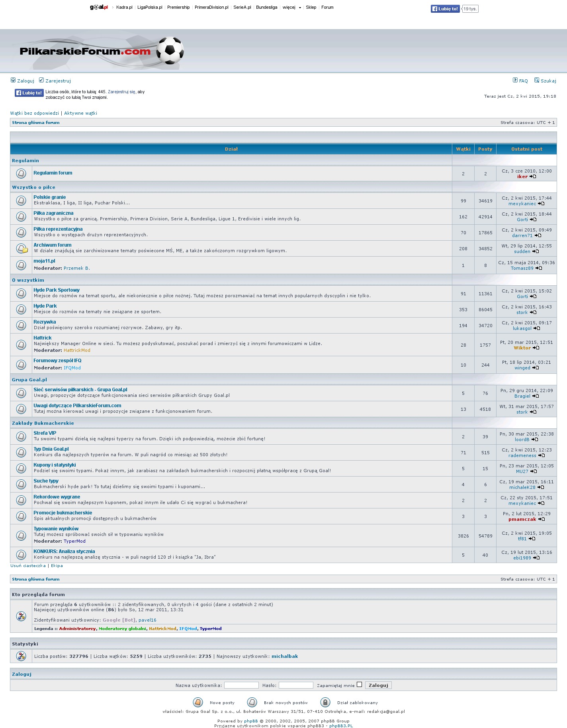This screenshot has height=728, width=567.
Task: Click the forum icon beside Hattrick
Action: coord(21,344)
